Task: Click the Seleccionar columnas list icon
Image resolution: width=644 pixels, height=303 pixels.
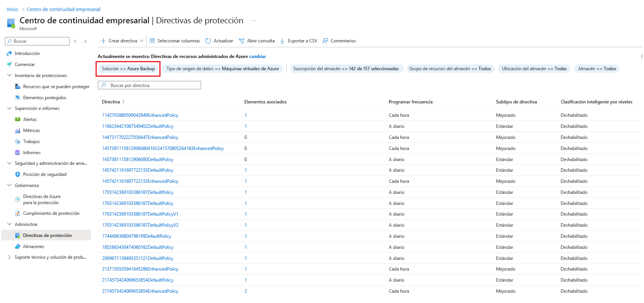Action: tap(152, 41)
